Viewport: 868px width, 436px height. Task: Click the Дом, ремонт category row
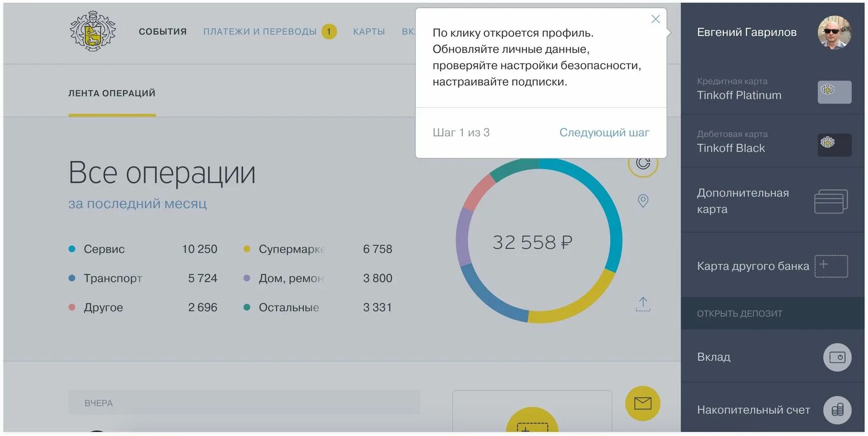pyautogui.click(x=318, y=278)
